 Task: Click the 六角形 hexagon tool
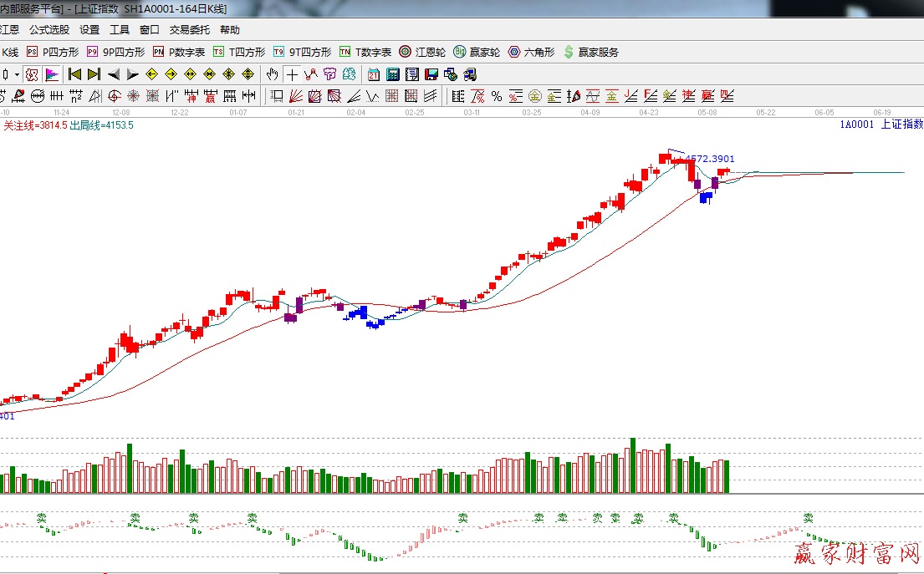[x=531, y=52]
